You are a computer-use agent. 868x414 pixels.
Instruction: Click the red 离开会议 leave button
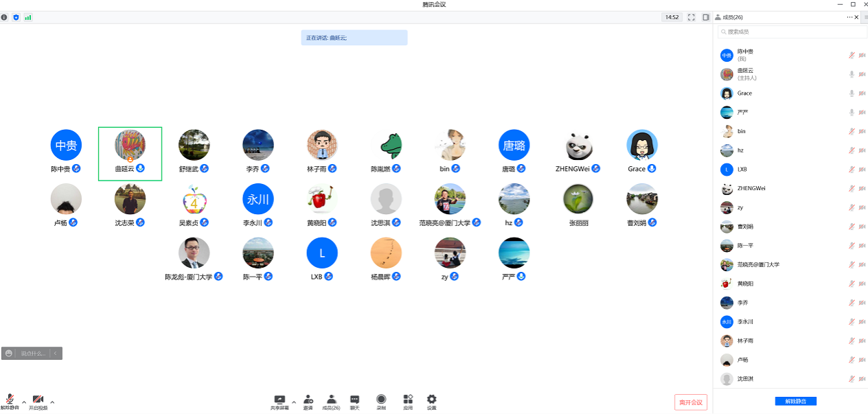click(x=690, y=402)
